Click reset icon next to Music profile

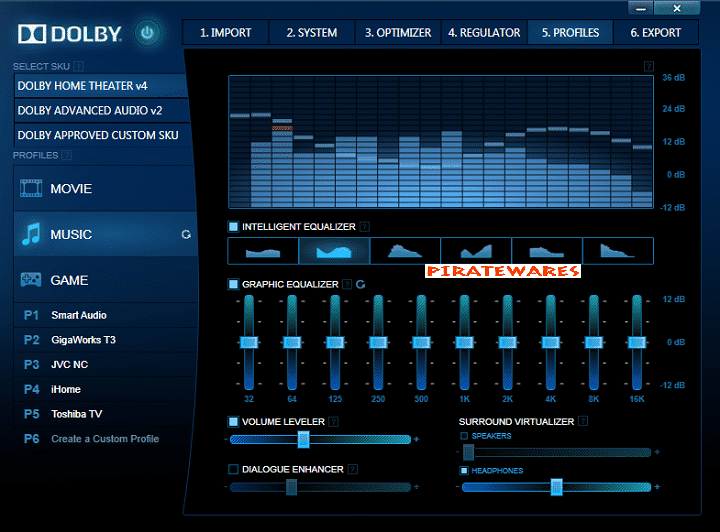click(186, 235)
